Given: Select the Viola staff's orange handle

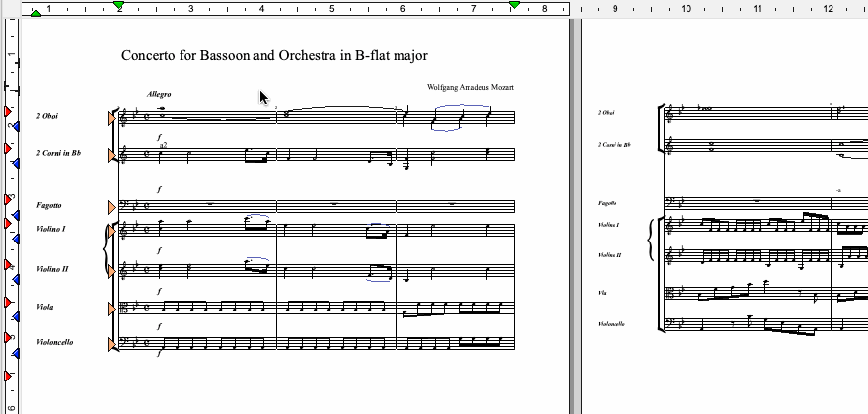Looking at the screenshot, I should pyautogui.click(x=113, y=309).
